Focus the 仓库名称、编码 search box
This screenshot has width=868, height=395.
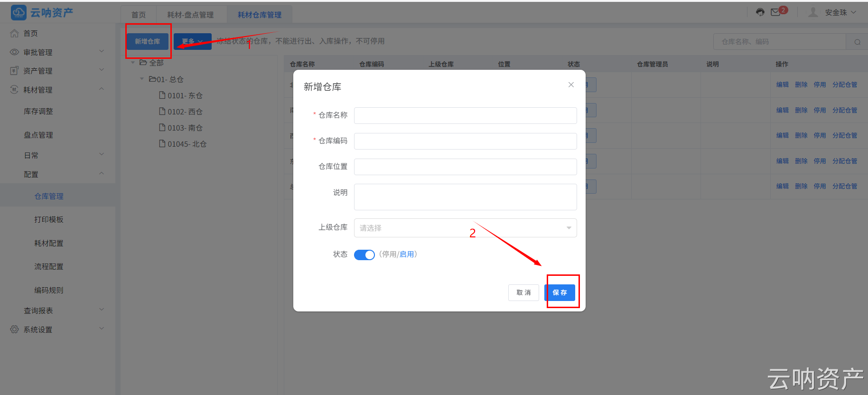[780, 42]
